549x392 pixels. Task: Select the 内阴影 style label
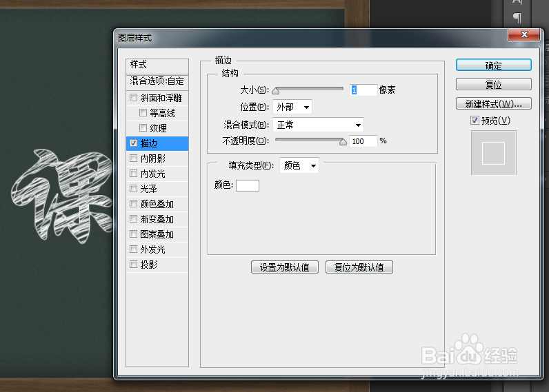[x=152, y=158]
